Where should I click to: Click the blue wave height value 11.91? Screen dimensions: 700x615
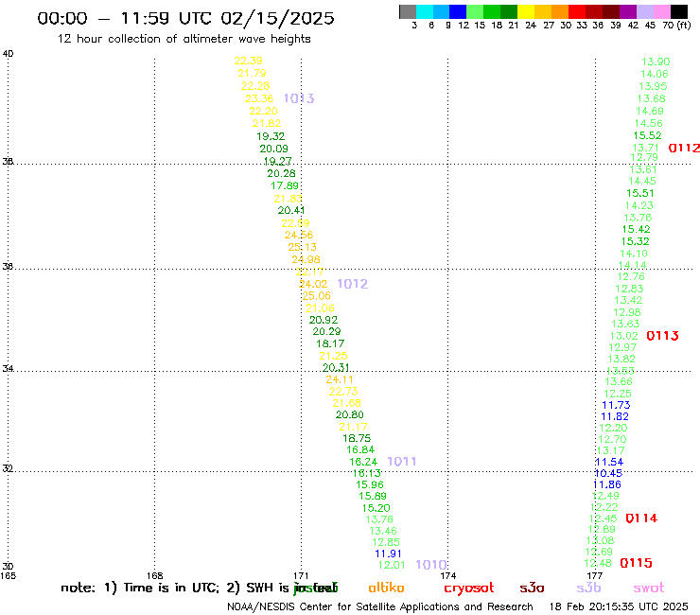(x=388, y=553)
